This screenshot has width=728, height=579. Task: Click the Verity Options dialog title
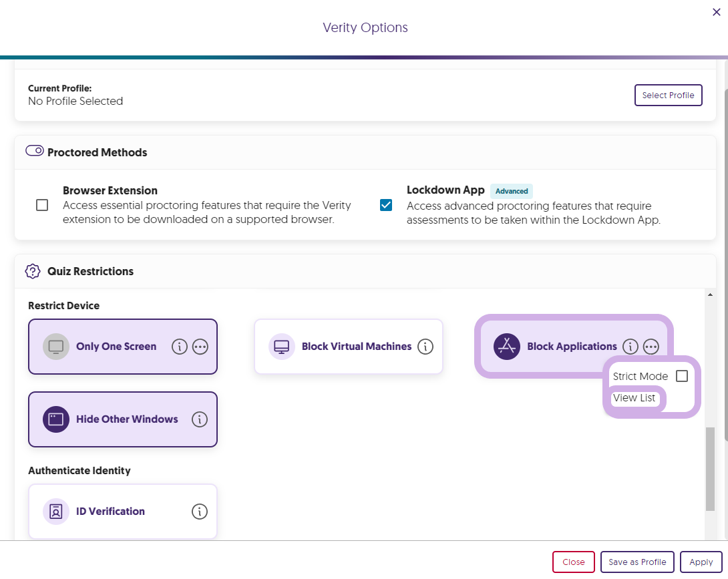[x=365, y=27]
